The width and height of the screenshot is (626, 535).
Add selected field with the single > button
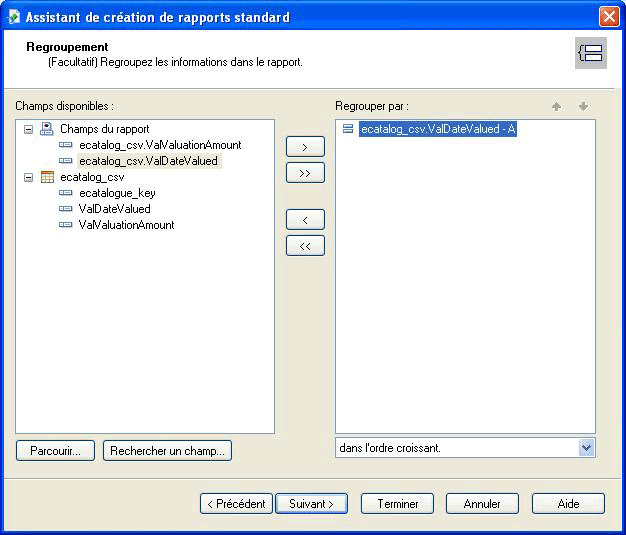point(305,147)
